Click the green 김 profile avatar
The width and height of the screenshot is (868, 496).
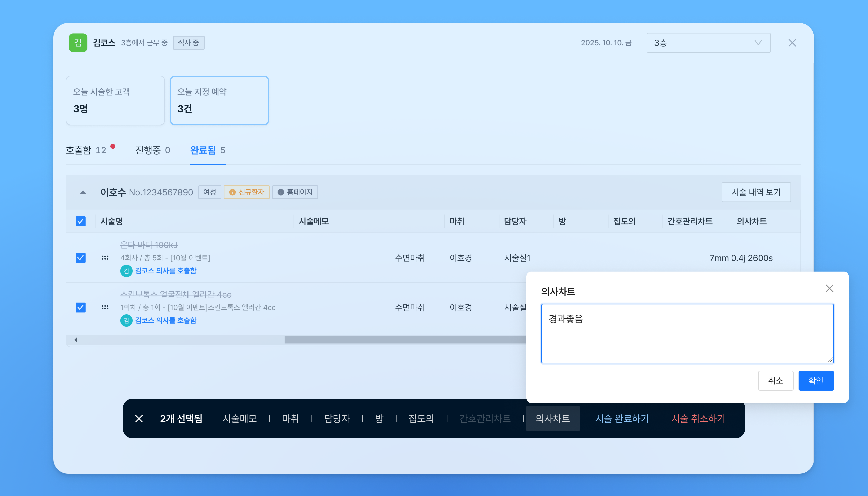(78, 43)
